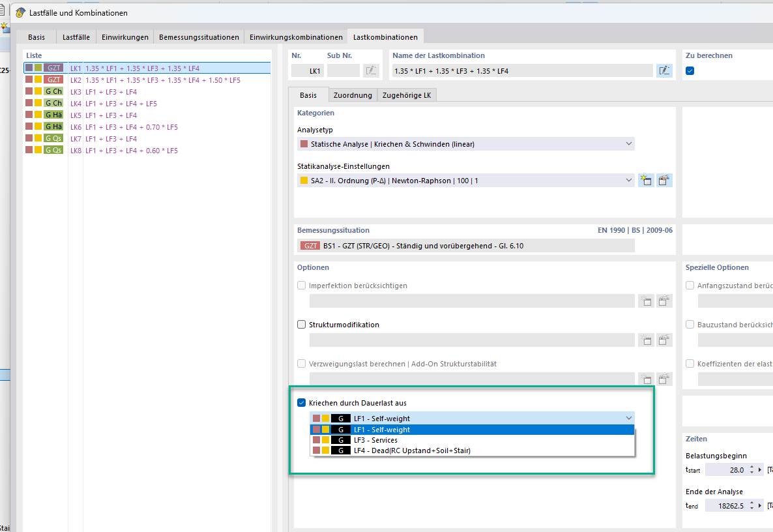Click G Qs badge in LK7 row
Image resolution: width=773 pixels, height=532 pixels.
coord(53,139)
